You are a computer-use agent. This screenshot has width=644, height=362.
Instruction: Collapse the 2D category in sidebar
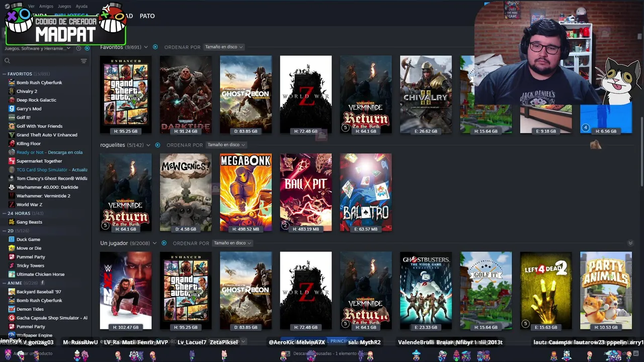pyautogui.click(x=4, y=231)
